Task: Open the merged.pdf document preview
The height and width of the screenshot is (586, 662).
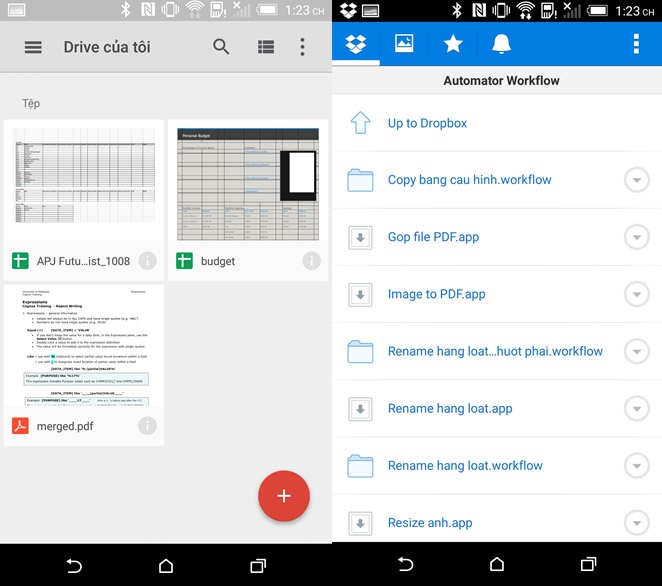Action: coord(84,345)
